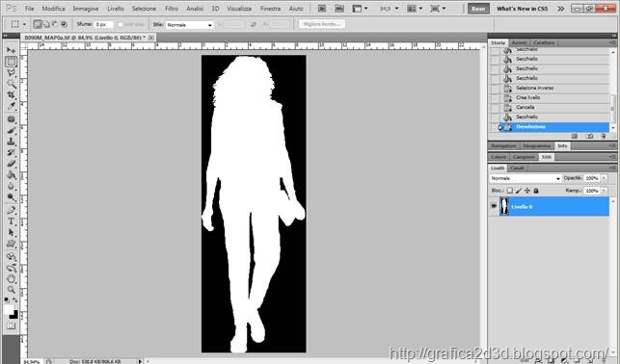Toggle lock image pixels
Image resolution: width=620 pixels, height=364 pixels.
(519, 191)
